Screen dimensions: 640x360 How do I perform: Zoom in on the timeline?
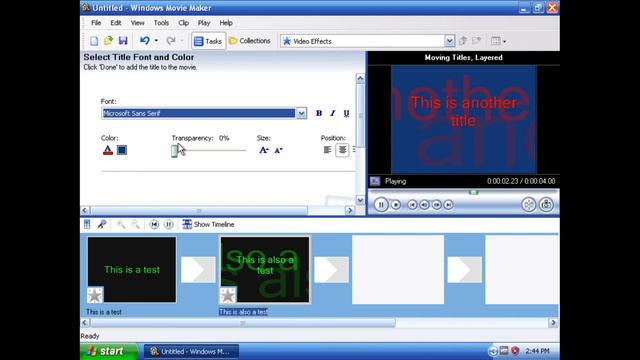tap(121, 224)
